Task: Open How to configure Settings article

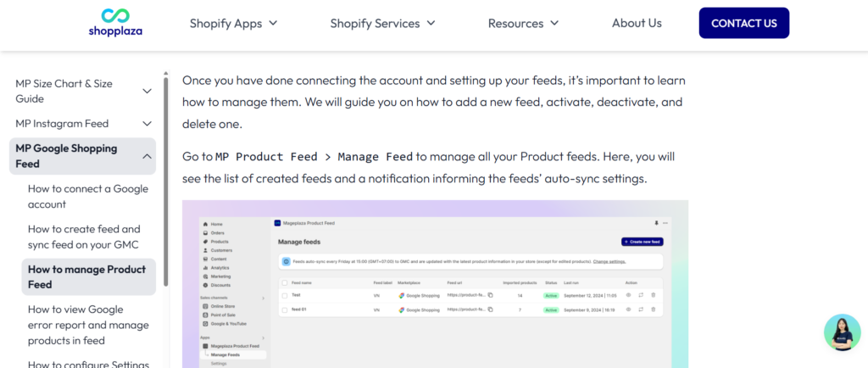Action: click(88, 364)
